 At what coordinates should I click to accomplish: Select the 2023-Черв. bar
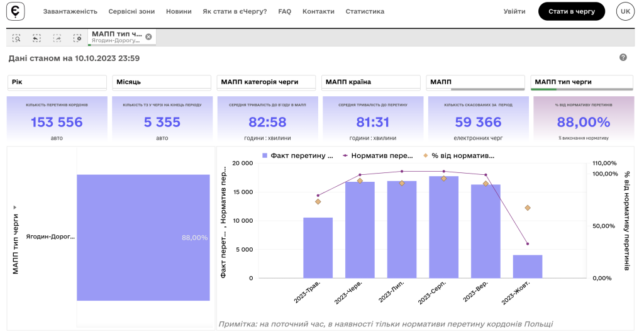pos(360,230)
